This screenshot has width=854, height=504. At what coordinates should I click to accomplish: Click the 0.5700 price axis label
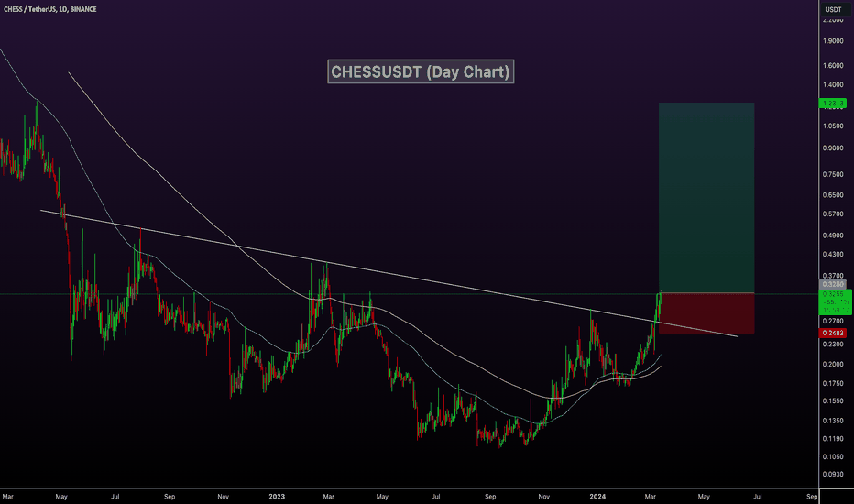[833, 214]
